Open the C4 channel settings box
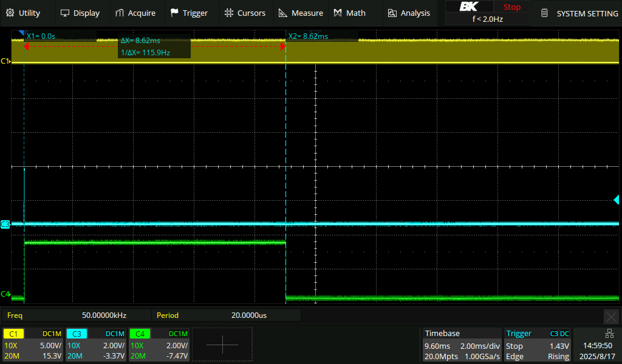 coord(159,345)
